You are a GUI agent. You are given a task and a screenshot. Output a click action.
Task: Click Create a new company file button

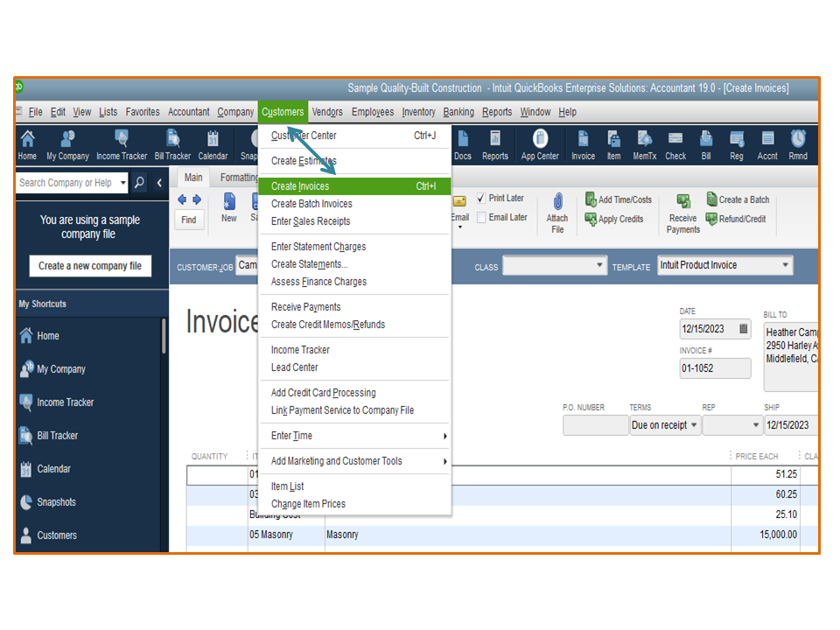[90, 266]
